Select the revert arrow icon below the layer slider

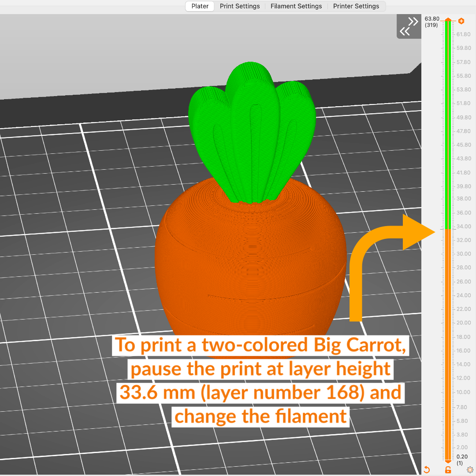(427, 470)
